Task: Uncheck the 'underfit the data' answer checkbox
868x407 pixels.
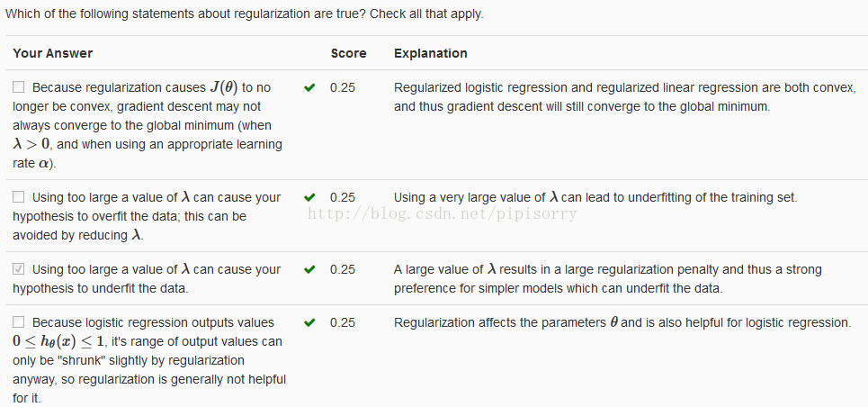Action: [19, 269]
